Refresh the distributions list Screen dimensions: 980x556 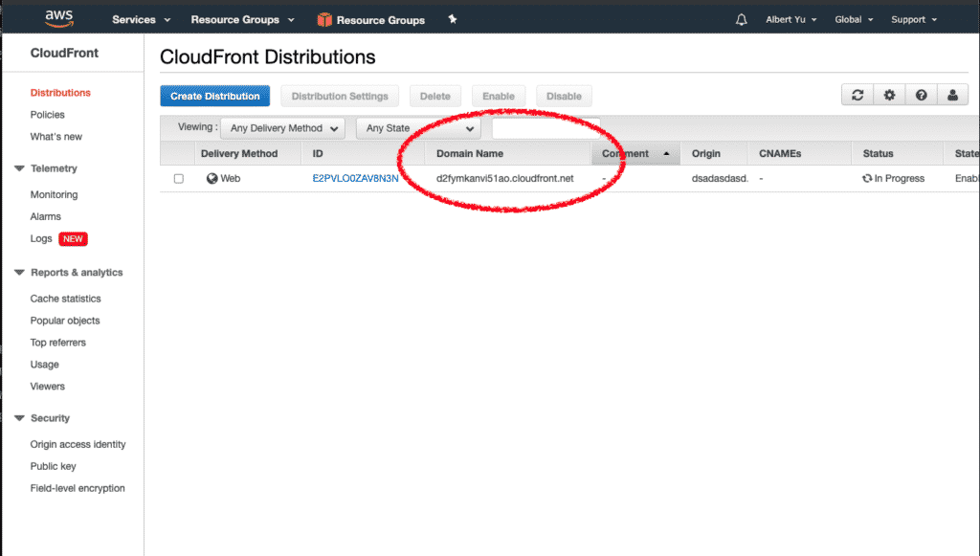pyautogui.click(x=857, y=95)
